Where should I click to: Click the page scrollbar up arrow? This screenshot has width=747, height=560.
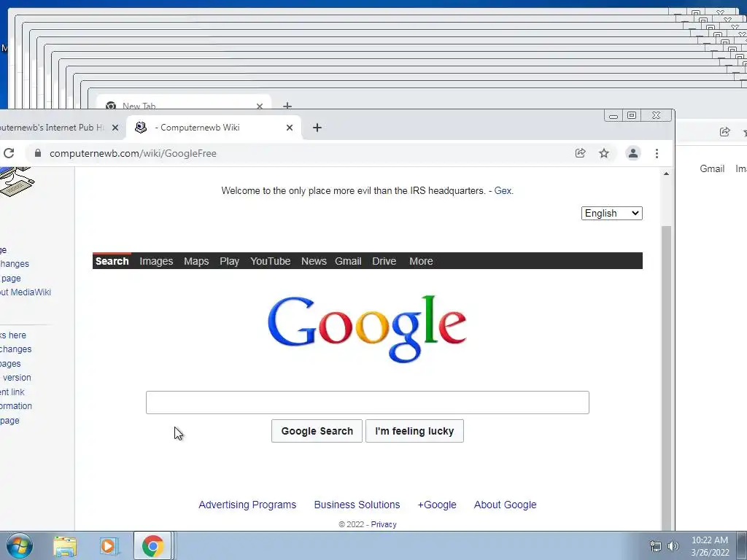[666, 174]
